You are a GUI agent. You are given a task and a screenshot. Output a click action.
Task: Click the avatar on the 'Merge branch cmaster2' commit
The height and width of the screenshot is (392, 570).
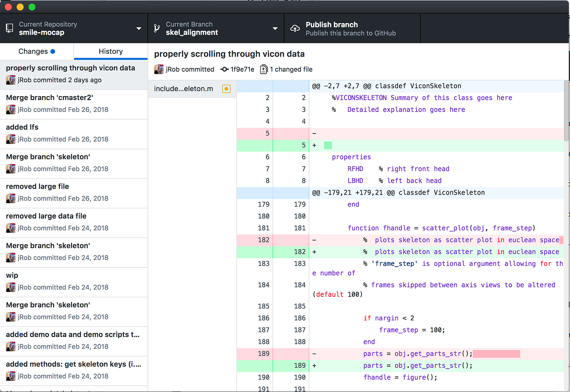(11, 109)
